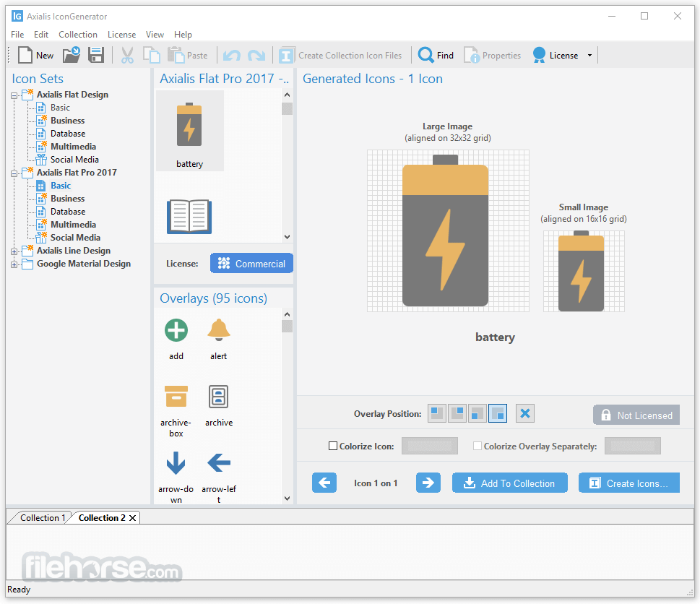Click the License ribbon toolbar icon
Viewport: 700px width, 604px height.
[540, 56]
